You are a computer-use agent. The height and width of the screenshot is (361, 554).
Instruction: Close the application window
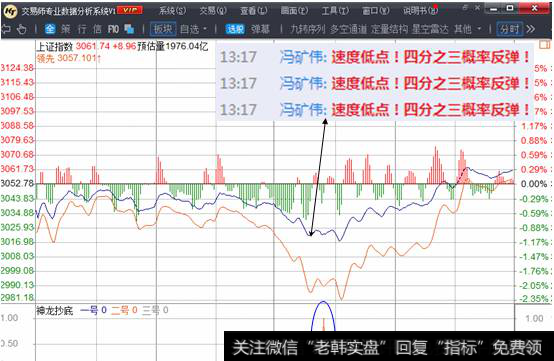(x=535, y=8)
